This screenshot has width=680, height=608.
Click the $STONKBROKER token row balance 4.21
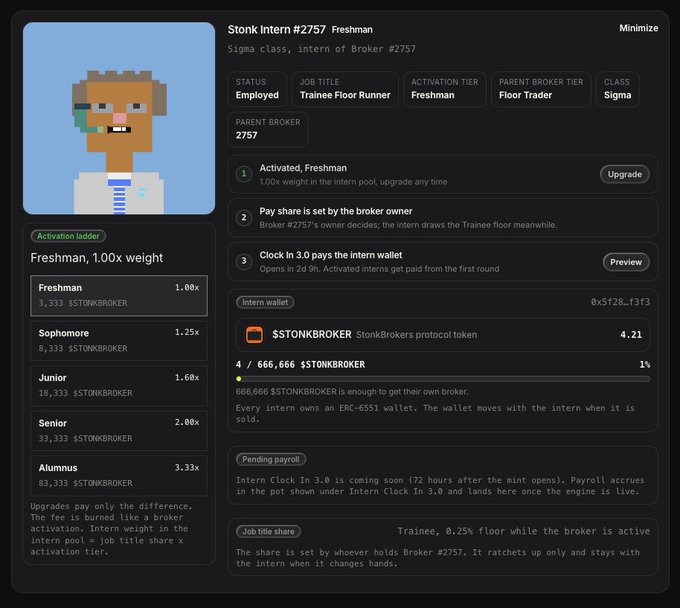pyautogui.click(x=631, y=335)
